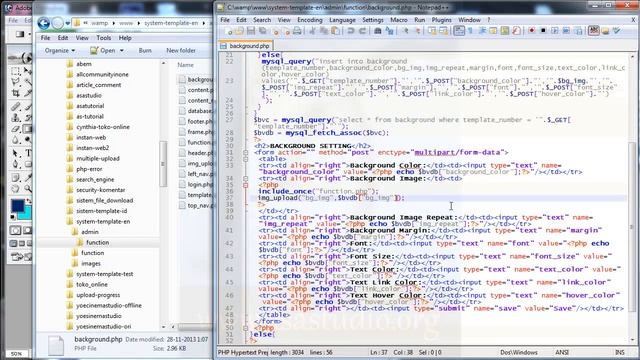Open Find with the binoculars icon
This screenshot has height=360, width=640.
(378, 31)
